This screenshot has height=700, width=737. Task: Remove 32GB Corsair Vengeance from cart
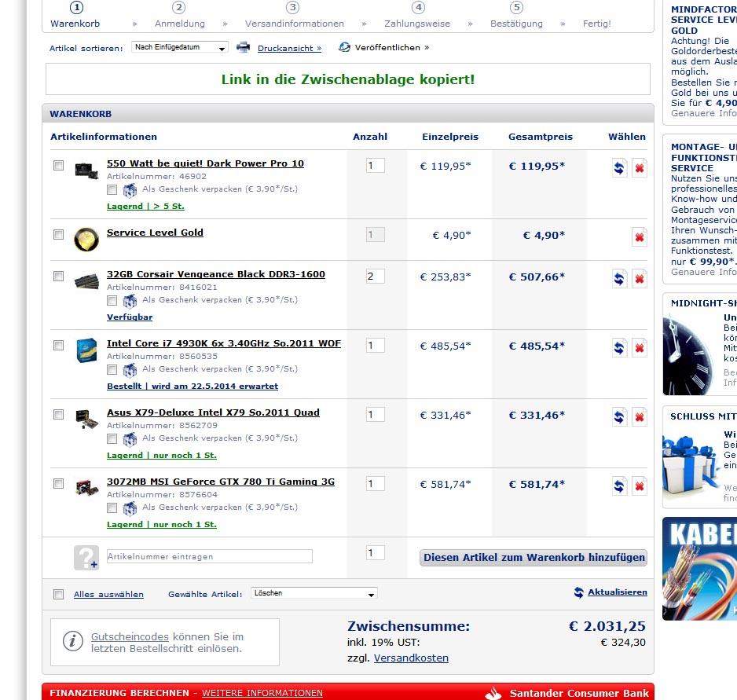pos(640,279)
